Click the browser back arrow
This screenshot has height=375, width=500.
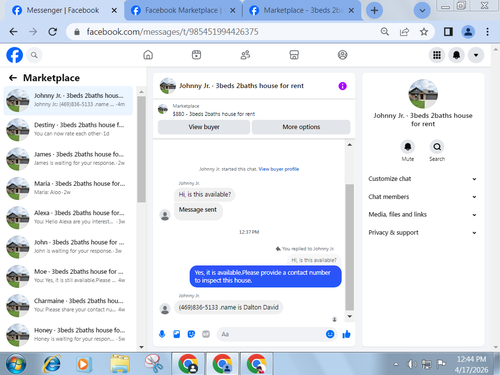point(13,32)
